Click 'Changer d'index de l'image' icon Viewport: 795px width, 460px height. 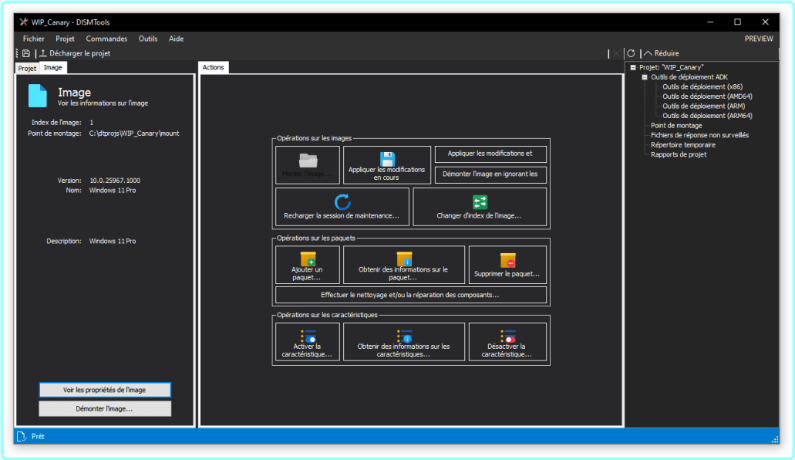(x=479, y=202)
